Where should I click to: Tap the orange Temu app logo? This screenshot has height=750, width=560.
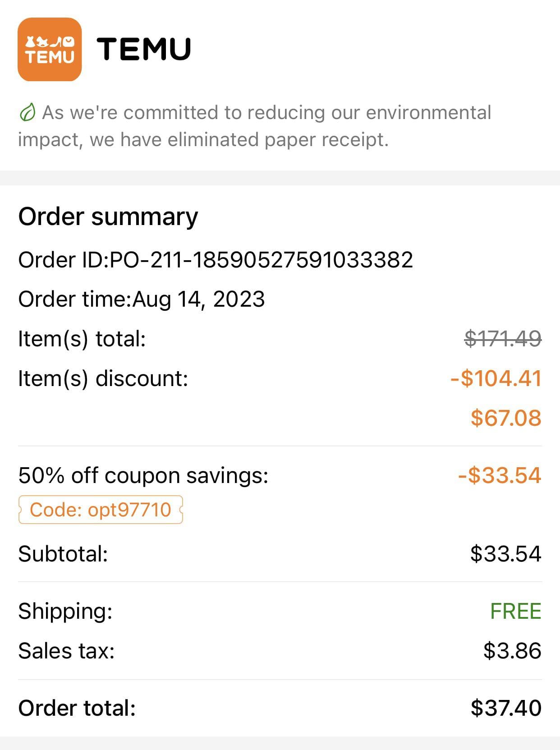(x=50, y=50)
